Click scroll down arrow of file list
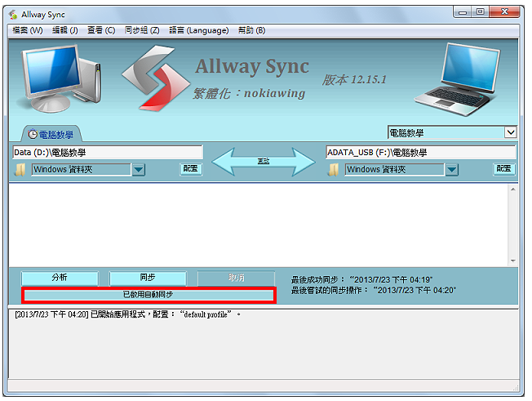Screen dimensions: 532x401 [x=512, y=261]
